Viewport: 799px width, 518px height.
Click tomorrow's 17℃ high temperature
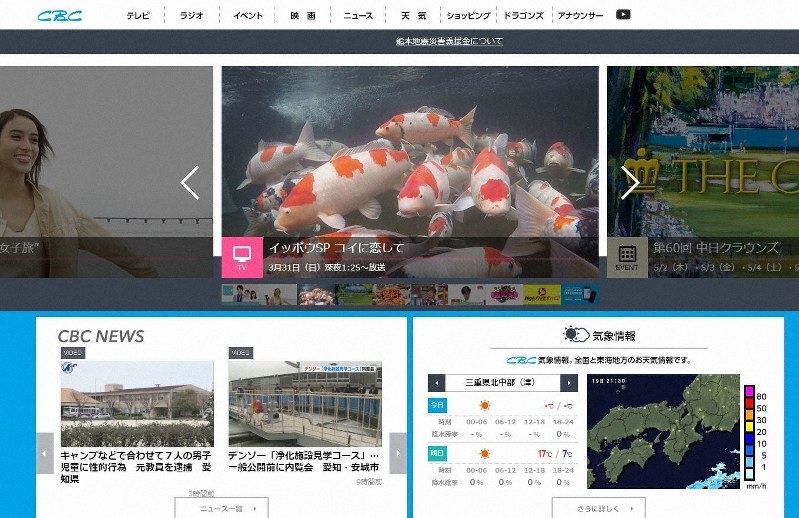click(545, 453)
